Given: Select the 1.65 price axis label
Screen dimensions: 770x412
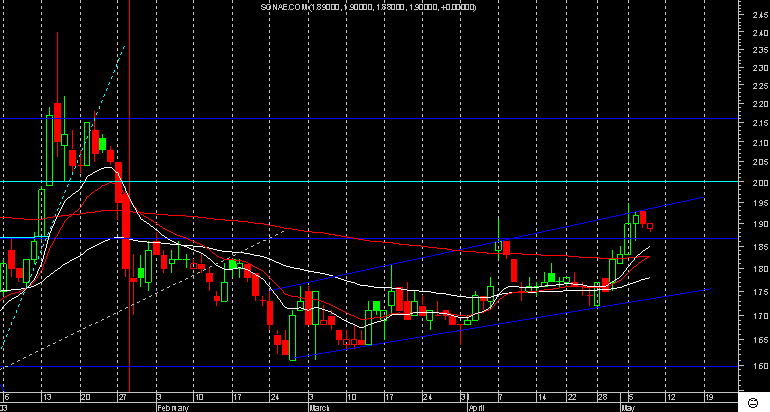Looking at the screenshot, I should point(760,340).
